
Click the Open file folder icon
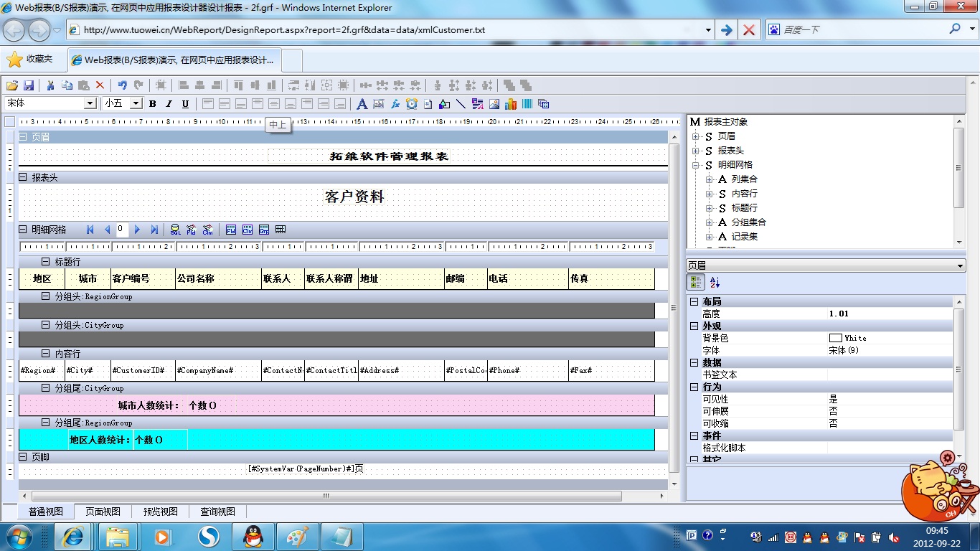tap(12, 85)
